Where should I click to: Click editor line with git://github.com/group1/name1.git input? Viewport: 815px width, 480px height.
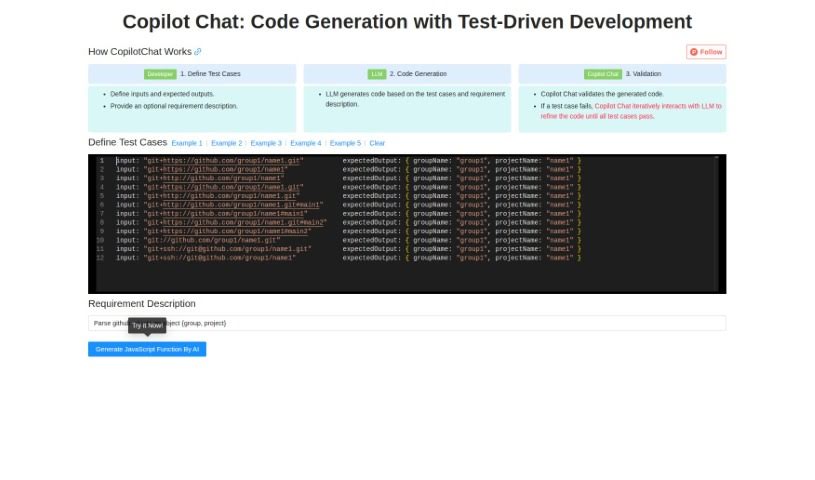[x=347, y=240]
